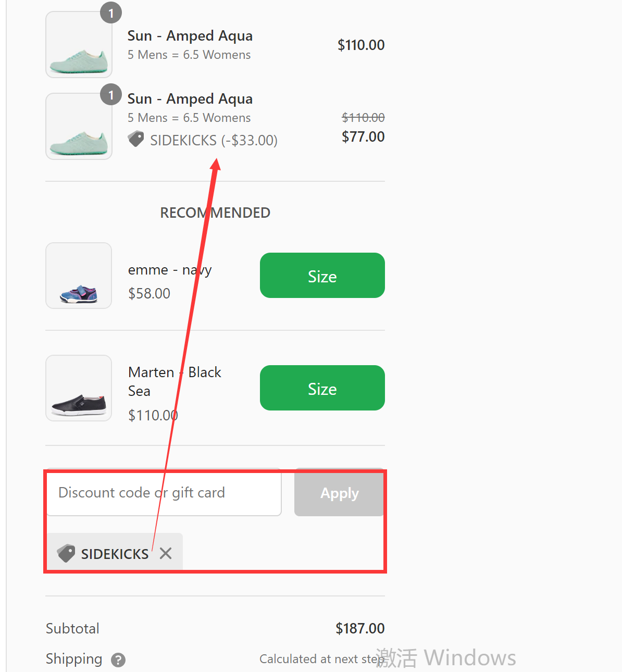
Task: Open Size options for Marten - Black Sea
Action: coord(322,388)
